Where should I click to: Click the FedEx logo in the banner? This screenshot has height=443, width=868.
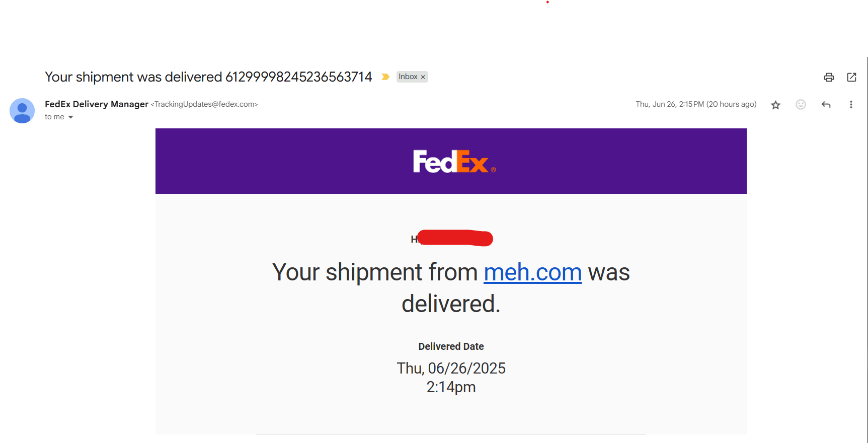click(x=451, y=162)
